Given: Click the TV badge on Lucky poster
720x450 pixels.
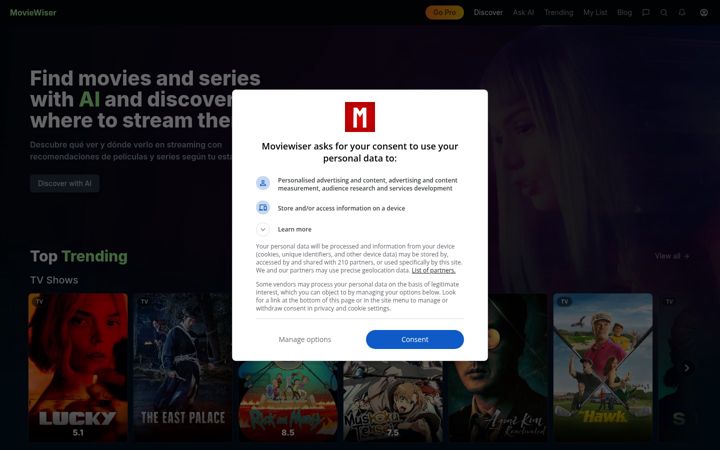Looking at the screenshot, I should 39,301.
